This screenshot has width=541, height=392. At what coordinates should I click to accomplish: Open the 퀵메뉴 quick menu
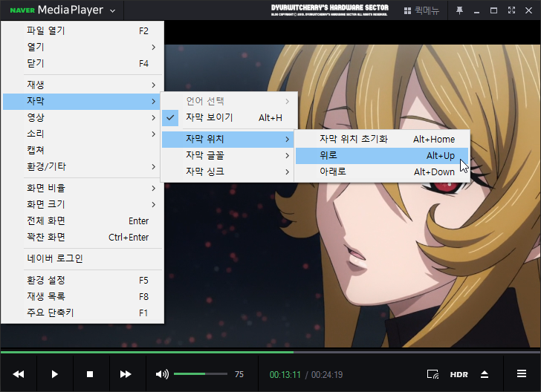pyautogui.click(x=421, y=10)
